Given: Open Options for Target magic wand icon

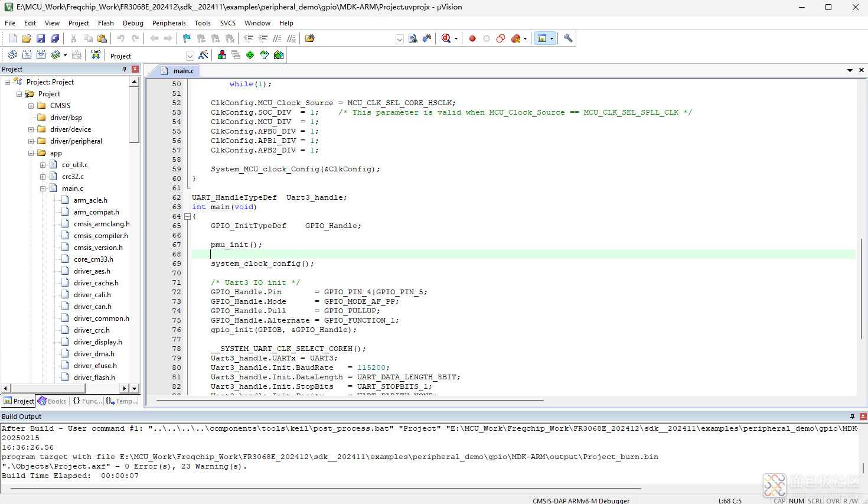Looking at the screenshot, I should pyautogui.click(x=203, y=55).
